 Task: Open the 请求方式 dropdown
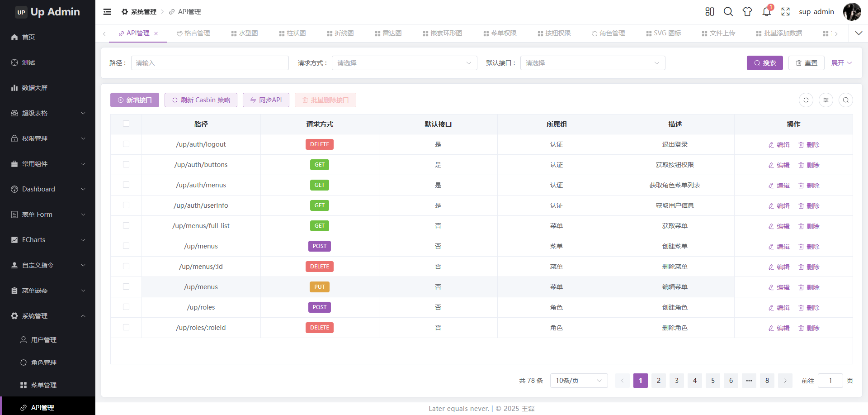[x=404, y=63]
